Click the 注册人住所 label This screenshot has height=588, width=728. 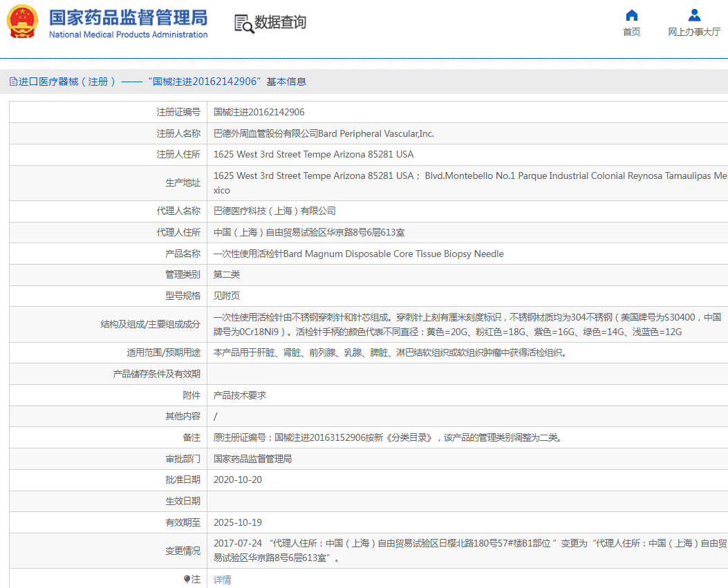(178, 155)
